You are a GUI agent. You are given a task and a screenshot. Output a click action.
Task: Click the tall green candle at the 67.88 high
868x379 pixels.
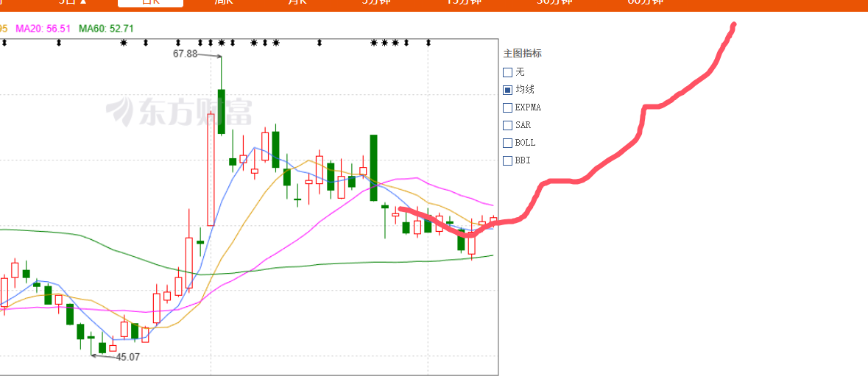click(x=222, y=111)
